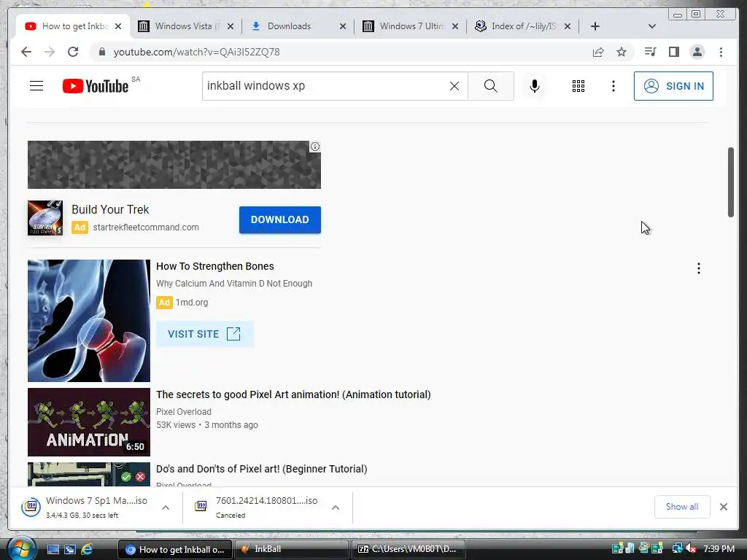Open YouTube settings three-dot menu

[613, 86]
